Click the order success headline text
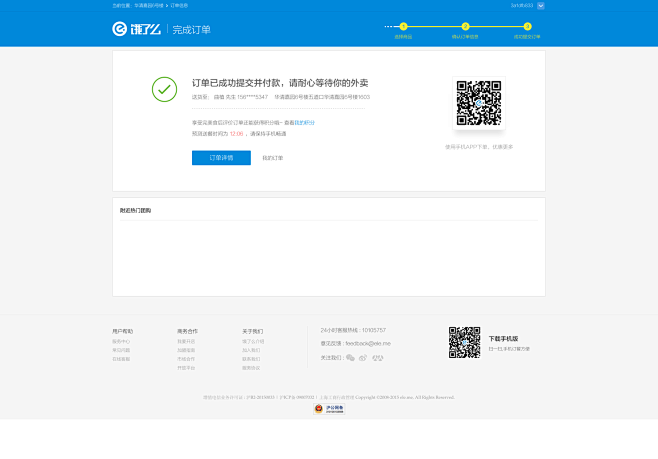The height and width of the screenshot is (459, 658). (x=280, y=83)
